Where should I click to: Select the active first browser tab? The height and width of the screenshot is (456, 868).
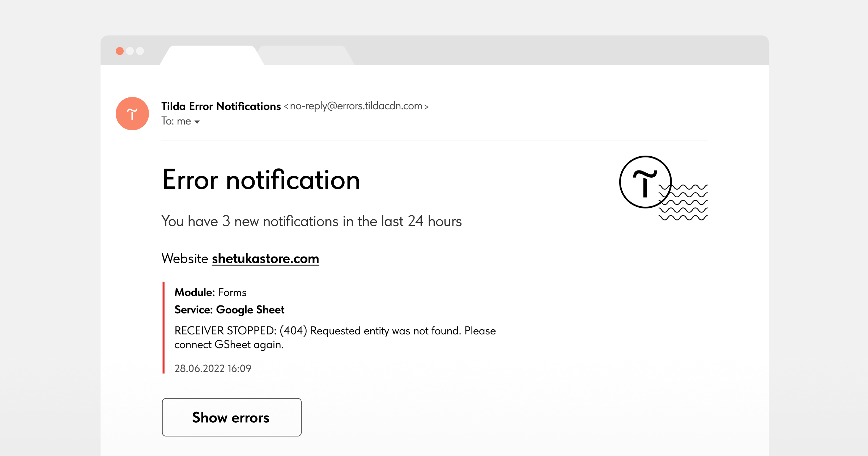(212, 55)
